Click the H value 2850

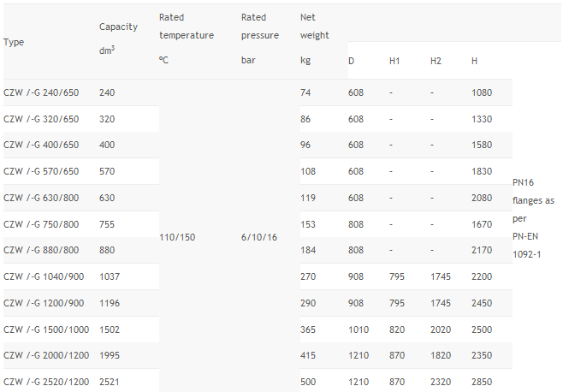(x=482, y=382)
